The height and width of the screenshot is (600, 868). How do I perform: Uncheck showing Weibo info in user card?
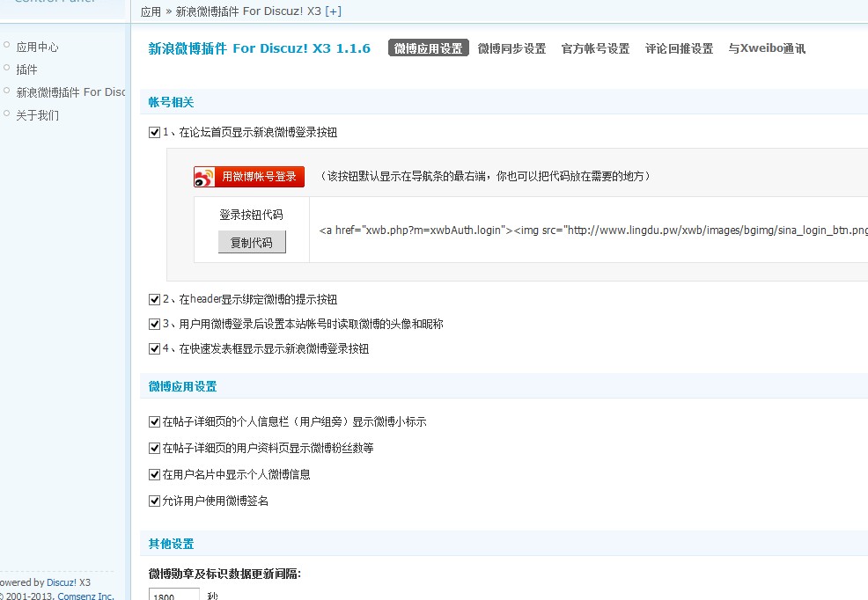click(154, 474)
